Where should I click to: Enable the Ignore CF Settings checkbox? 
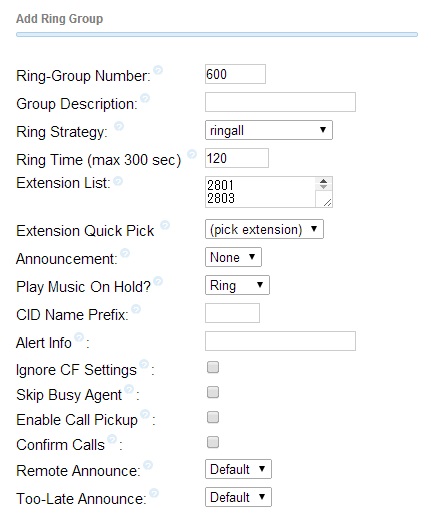213,367
